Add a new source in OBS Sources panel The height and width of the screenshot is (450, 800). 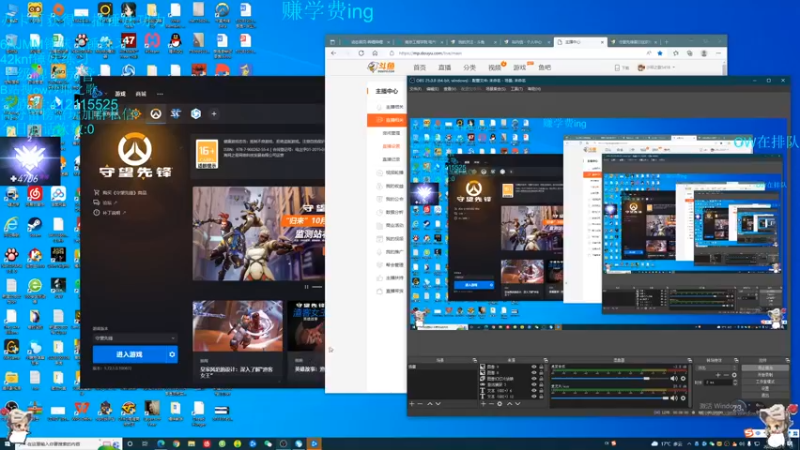point(483,404)
